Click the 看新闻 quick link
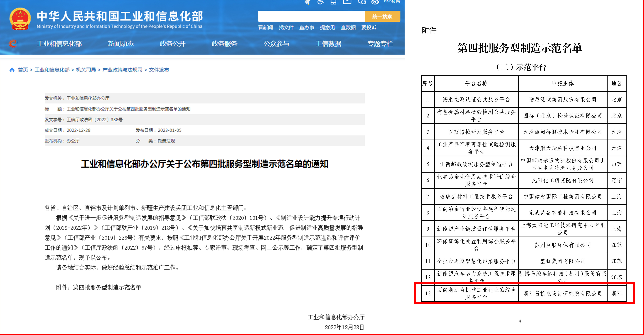This screenshot has height=335, width=644. point(265,27)
